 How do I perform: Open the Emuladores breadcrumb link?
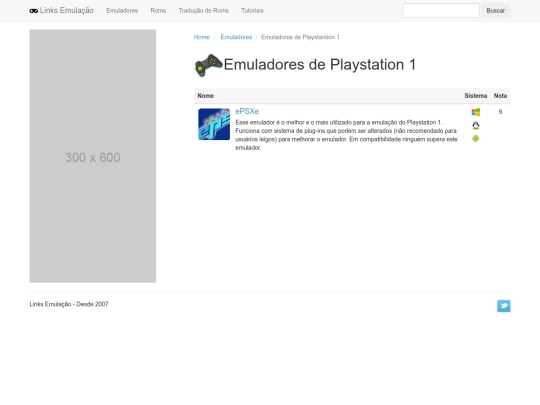point(236,37)
